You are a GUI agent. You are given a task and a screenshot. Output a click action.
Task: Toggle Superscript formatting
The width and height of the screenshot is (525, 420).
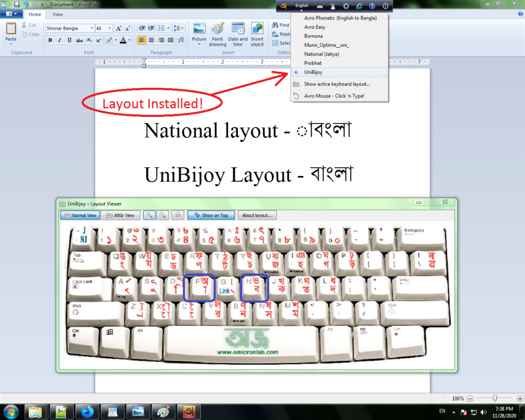[x=98, y=40]
